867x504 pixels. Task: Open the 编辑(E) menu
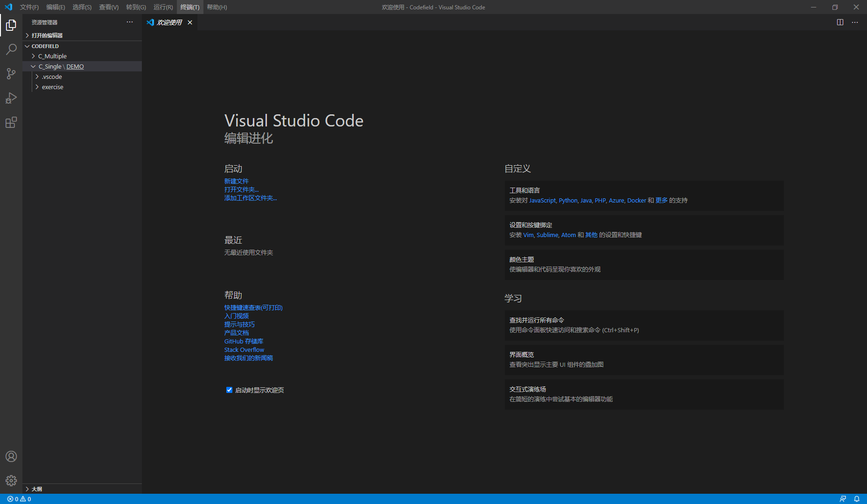pos(56,7)
